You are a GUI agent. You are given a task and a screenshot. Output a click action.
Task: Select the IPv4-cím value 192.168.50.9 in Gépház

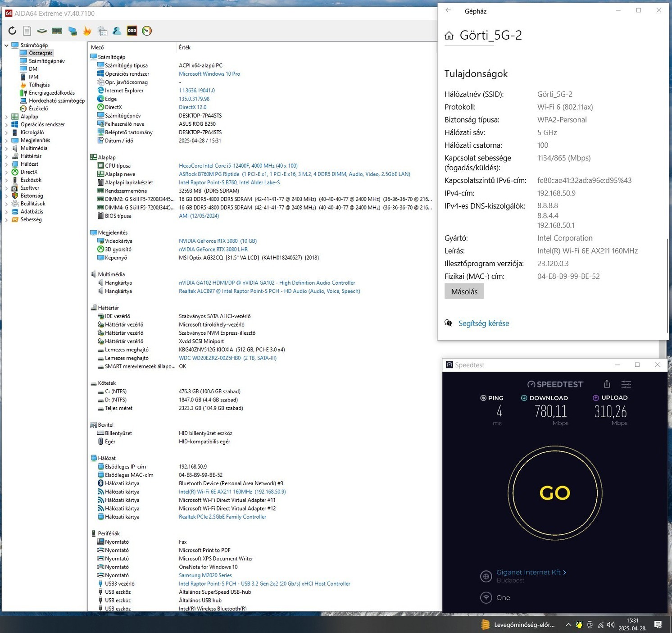pyautogui.click(x=556, y=193)
